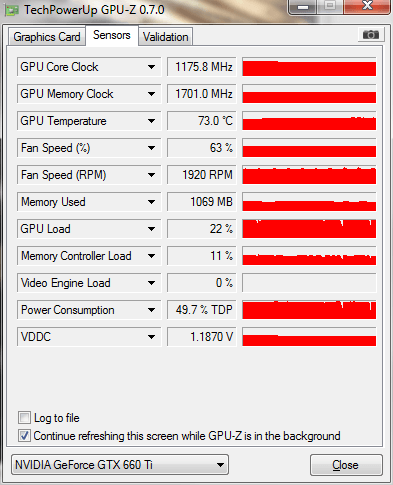Click the GPU Load red history graph
The height and width of the screenshot is (485, 393).
(309, 229)
